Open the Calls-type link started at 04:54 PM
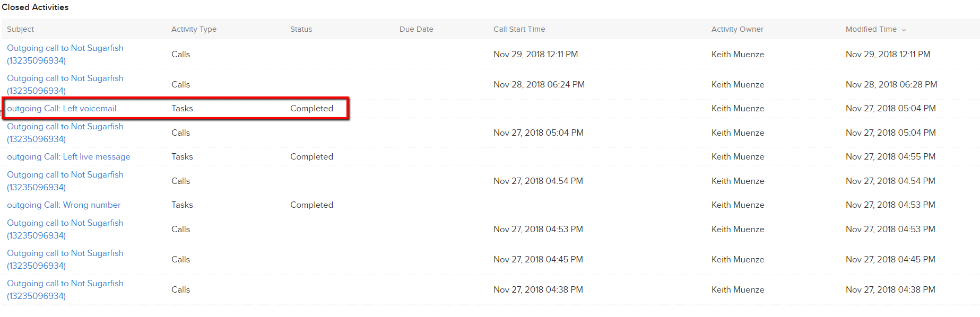The height and width of the screenshot is (317, 980). click(65, 175)
